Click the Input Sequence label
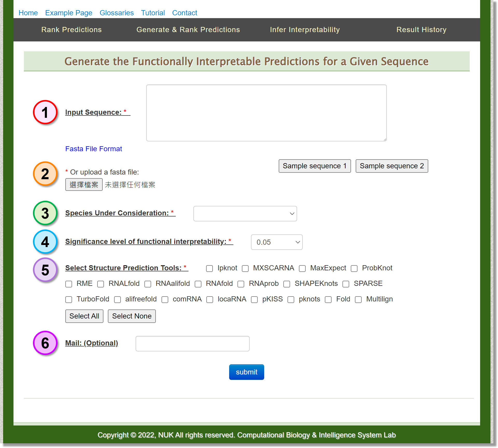The image size is (498, 448). [x=98, y=112]
